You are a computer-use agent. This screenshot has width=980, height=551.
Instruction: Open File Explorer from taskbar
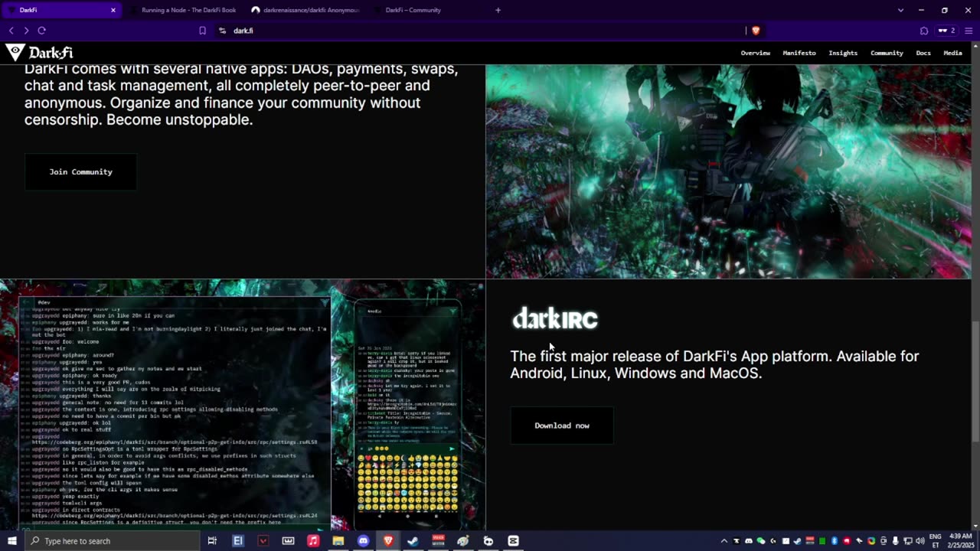click(338, 541)
